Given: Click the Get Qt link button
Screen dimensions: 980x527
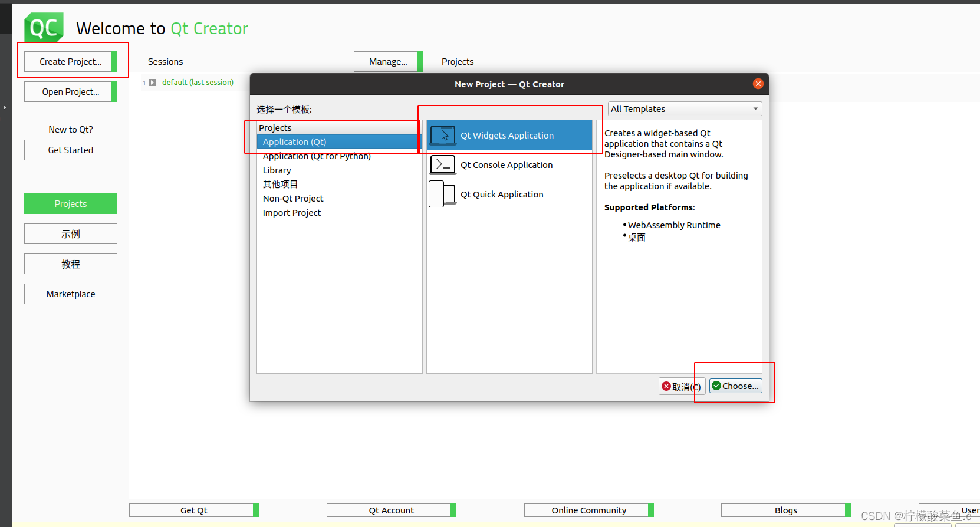Looking at the screenshot, I should [194, 510].
